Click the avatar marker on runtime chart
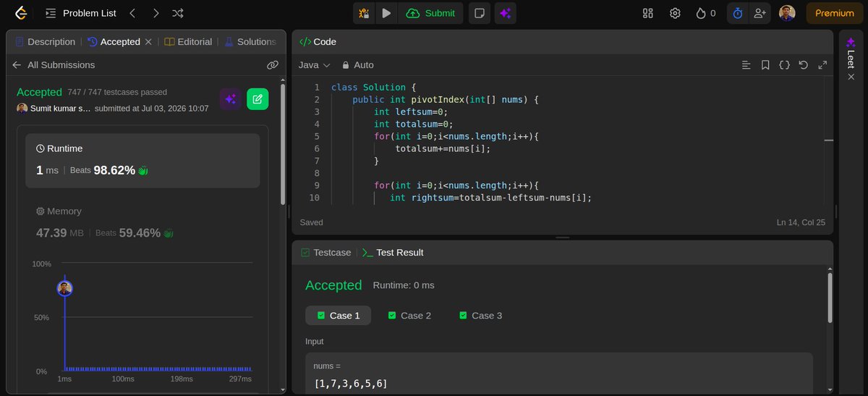868x396 pixels. [x=65, y=288]
